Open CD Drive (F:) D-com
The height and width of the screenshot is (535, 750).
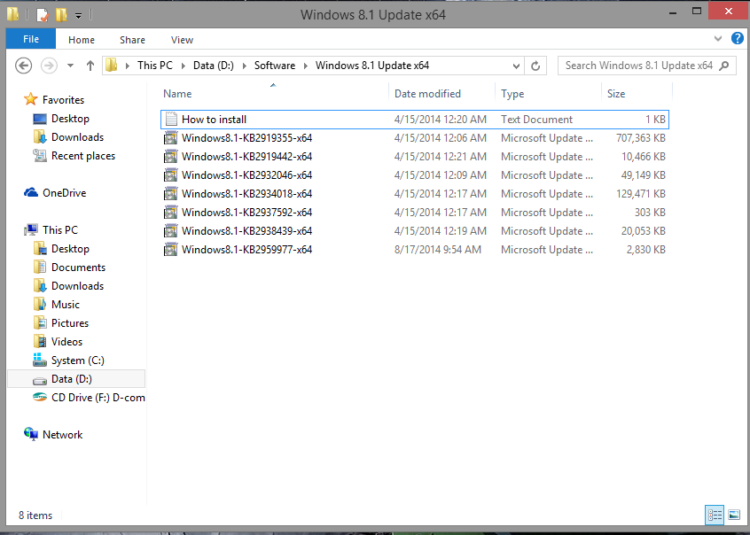pyautogui.click(x=98, y=398)
